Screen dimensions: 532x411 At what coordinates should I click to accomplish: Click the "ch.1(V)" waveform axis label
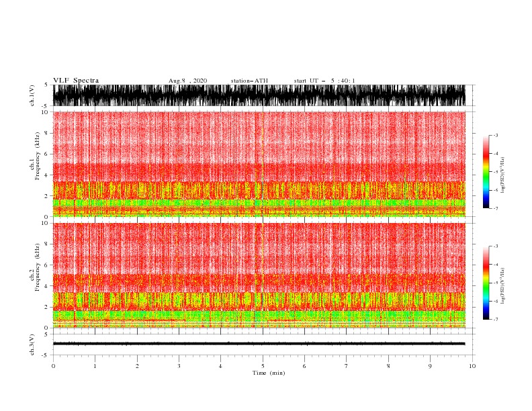[x=32, y=95]
